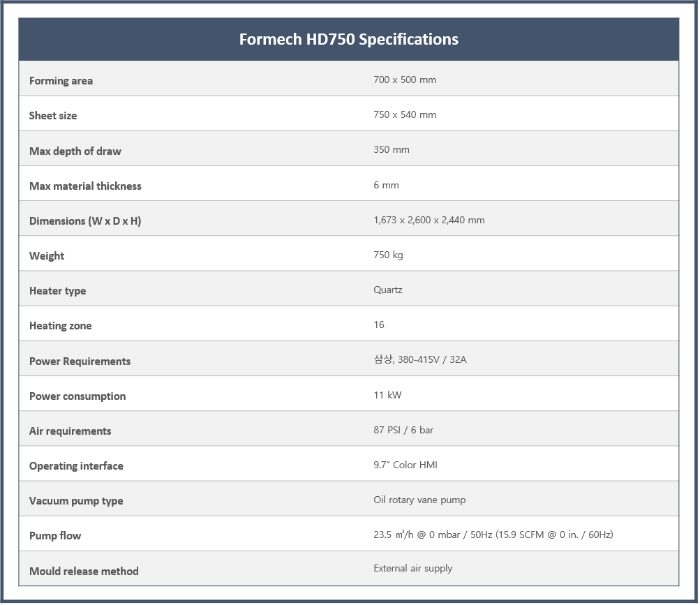Click the value '87 PSI / 6 bar'

pos(403,430)
